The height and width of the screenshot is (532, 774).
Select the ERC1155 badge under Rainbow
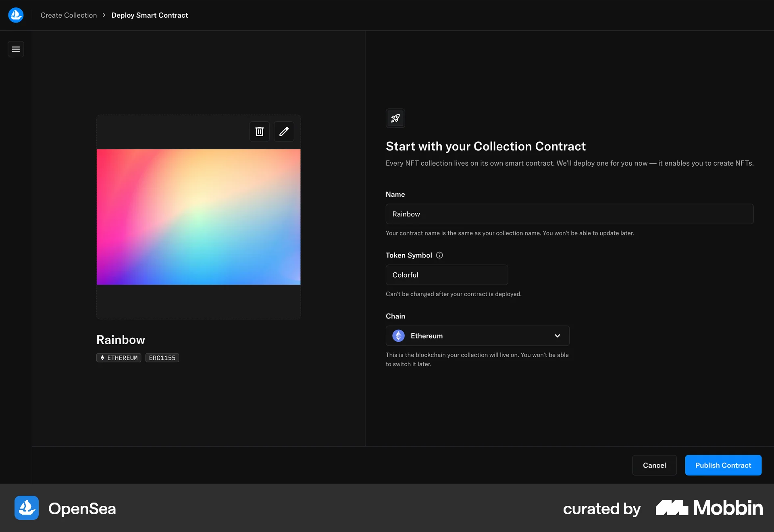(162, 357)
